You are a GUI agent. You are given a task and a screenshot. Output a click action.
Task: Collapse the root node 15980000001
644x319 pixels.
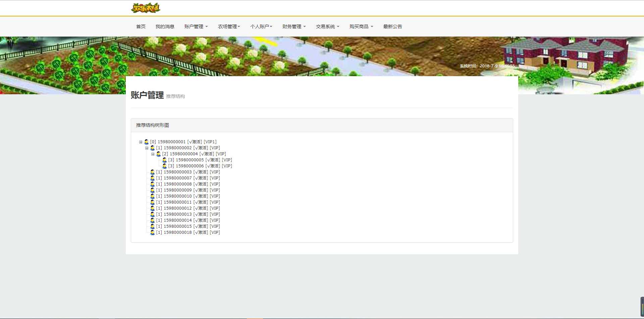click(141, 142)
